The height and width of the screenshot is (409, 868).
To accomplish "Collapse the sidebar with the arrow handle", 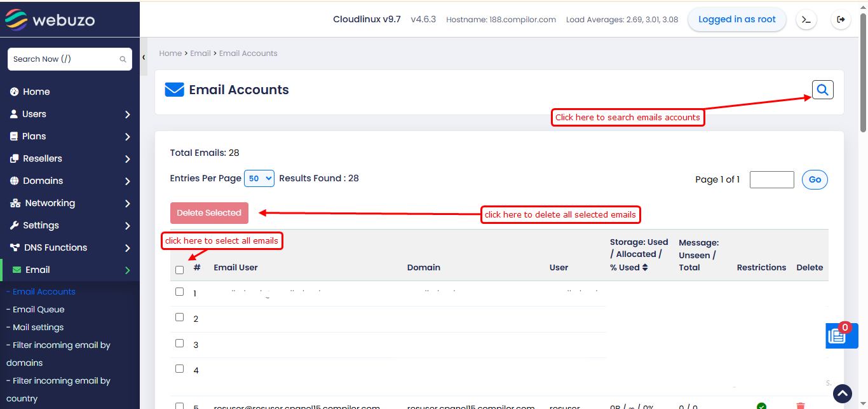I will coord(144,57).
